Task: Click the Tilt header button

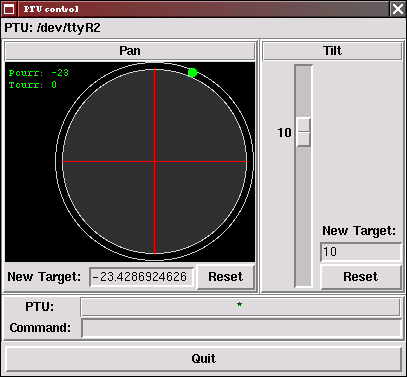Action: point(332,51)
